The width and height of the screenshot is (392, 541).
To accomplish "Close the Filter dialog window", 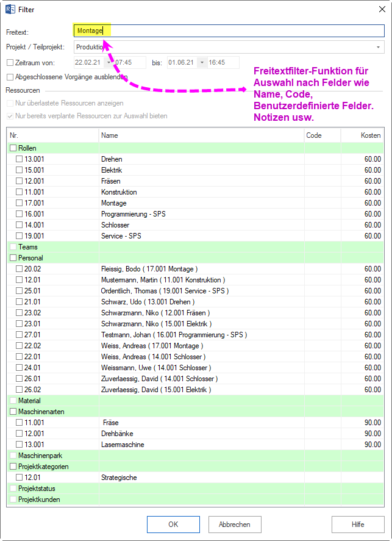I will pyautogui.click(x=382, y=10).
